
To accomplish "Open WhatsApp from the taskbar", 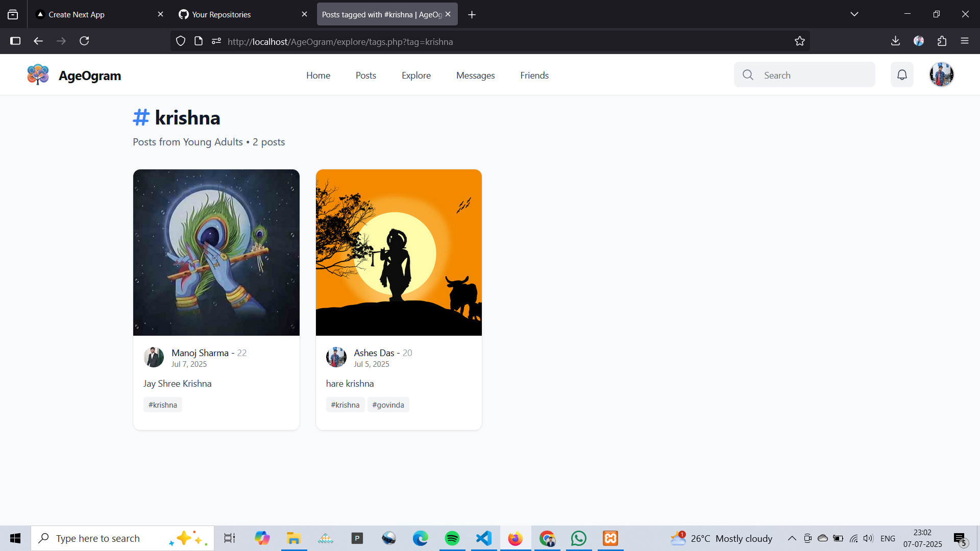I will click(x=578, y=538).
